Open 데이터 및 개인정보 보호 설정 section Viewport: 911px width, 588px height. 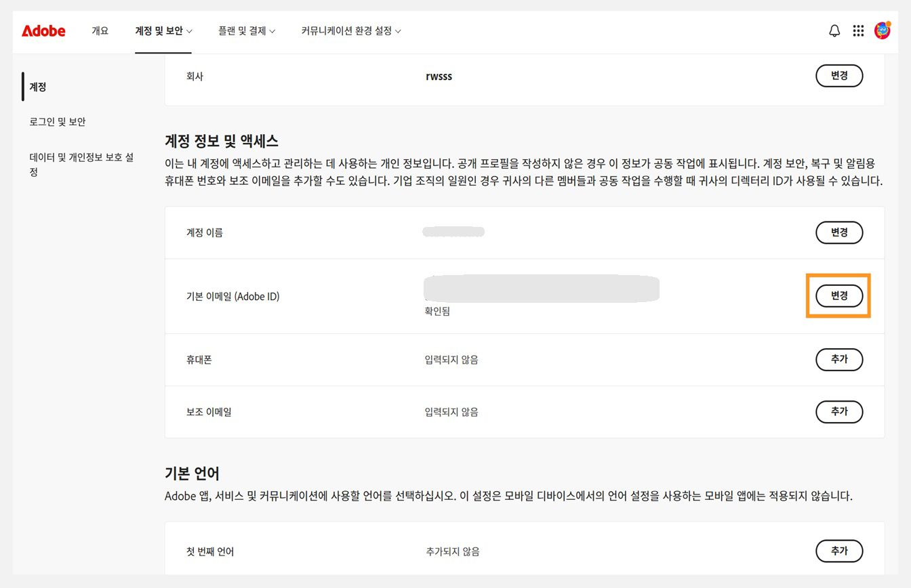pyautogui.click(x=80, y=164)
